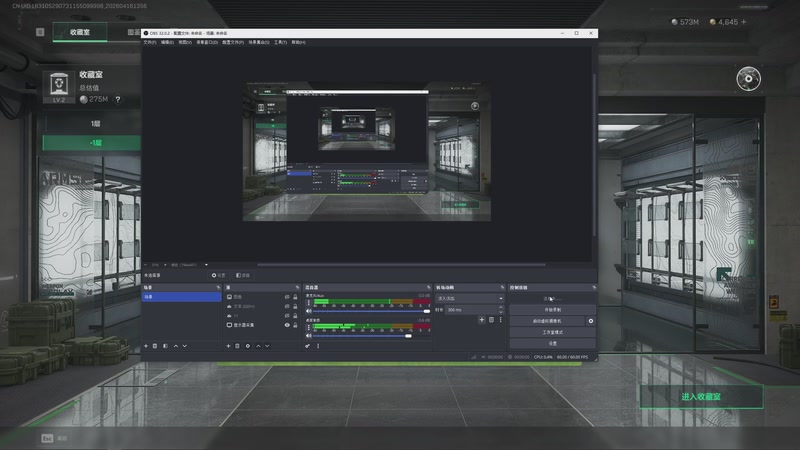Click the preview's horizontal scrollbar
Image resolution: width=800 pixels, height=450 pixels.
tap(402, 265)
